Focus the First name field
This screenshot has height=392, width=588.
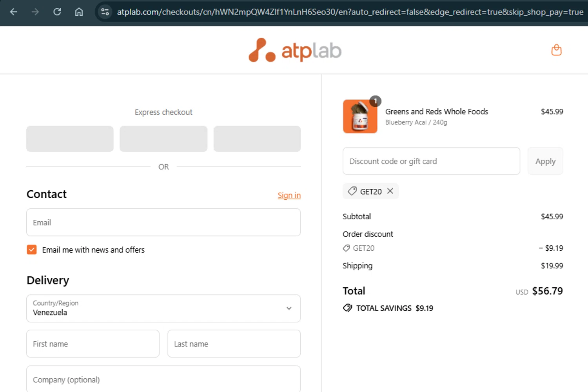(x=93, y=344)
